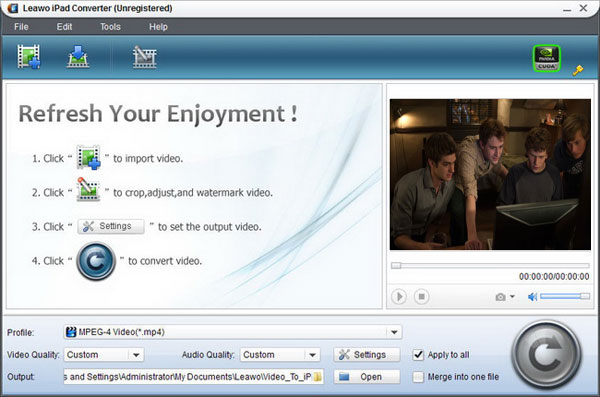Image resolution: width=600 pixels, height=397 pixels.
Task: Open the Tools menu
Action: pyautogui.click(x=110, y=27)
